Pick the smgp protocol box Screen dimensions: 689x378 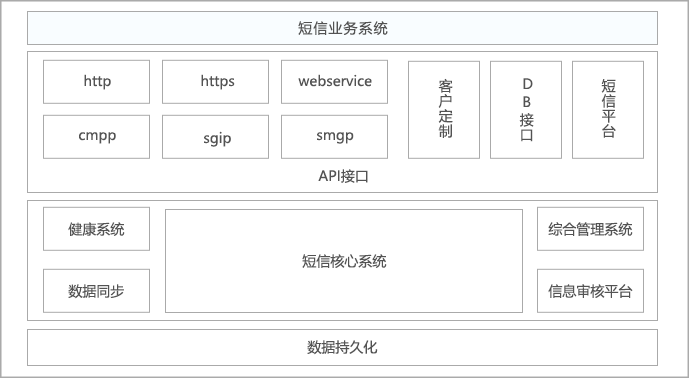pos(334,137)
